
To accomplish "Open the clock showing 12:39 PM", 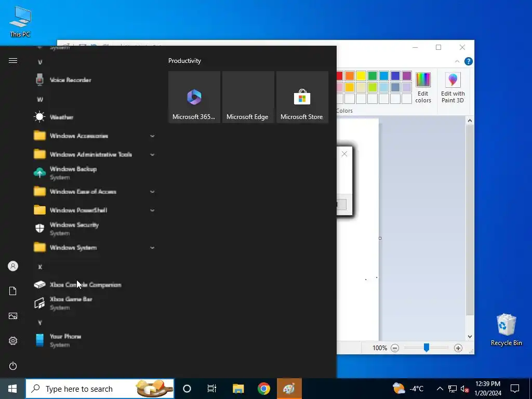I will tap(488, 389).
